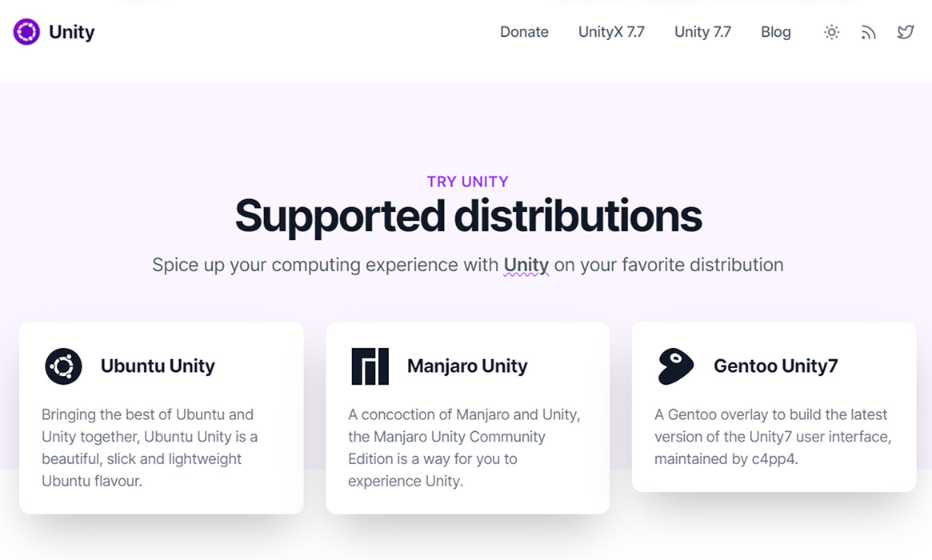Open the UnityX 7.7 page
This screenshot has height=560, width=932.
611,32
